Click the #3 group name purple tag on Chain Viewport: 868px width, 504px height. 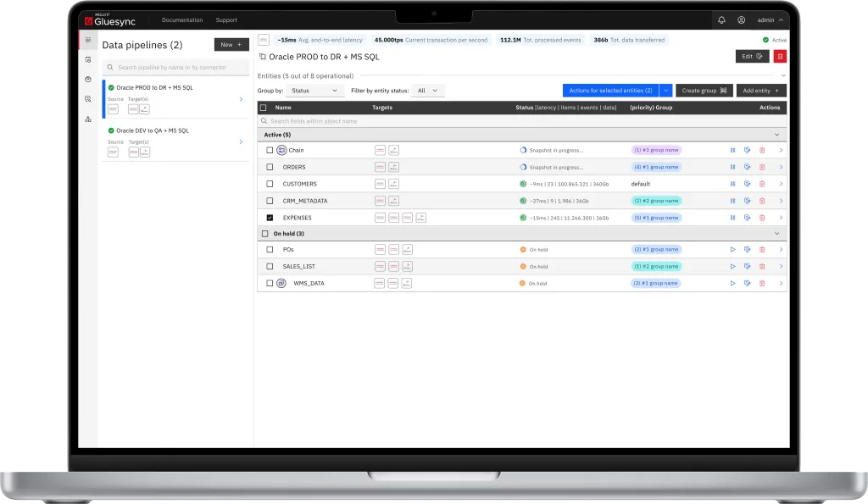(x=656, y=150)
